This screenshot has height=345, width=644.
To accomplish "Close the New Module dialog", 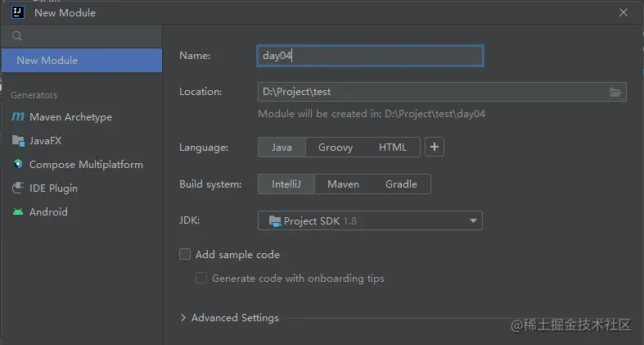I will [624, 12].
